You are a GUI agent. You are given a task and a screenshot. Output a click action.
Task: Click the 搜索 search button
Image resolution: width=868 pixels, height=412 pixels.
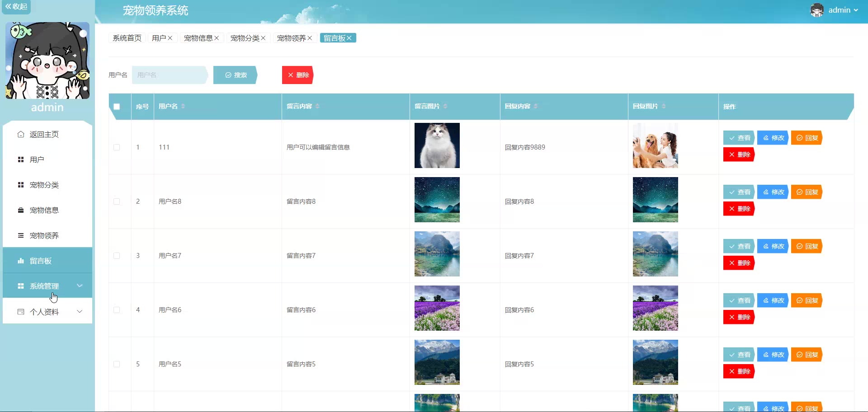pyautogui.click(x=236, y=75)
